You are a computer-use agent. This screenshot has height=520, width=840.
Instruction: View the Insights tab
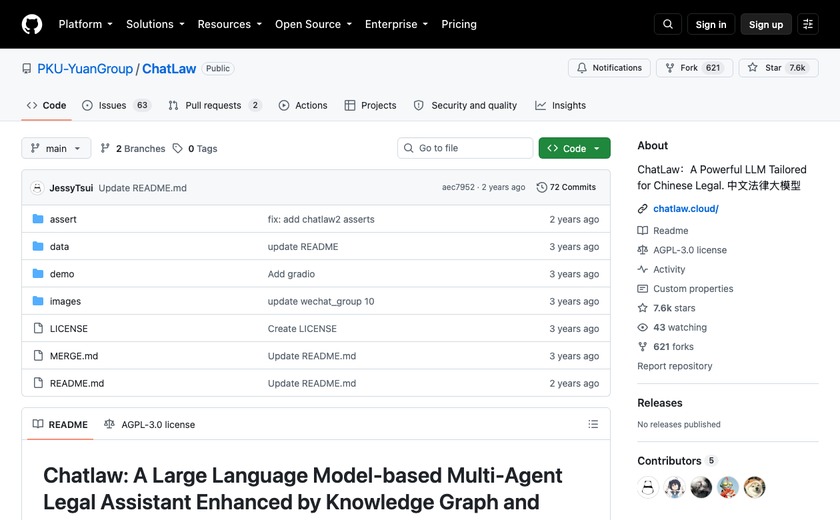(560, 105)
